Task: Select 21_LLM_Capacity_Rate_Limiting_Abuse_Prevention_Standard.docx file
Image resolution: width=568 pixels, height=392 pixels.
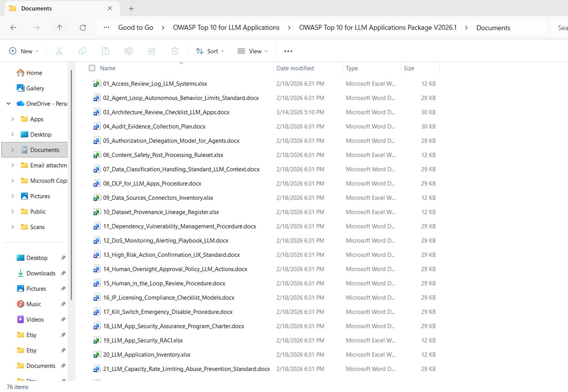Action: click(x=186, y=369)
